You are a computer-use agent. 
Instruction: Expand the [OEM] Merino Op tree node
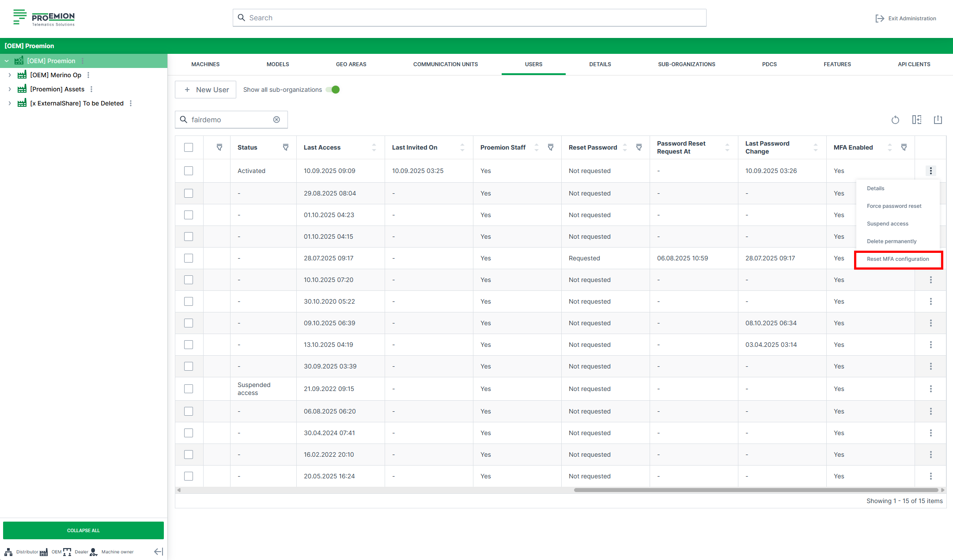click(10, 75)
